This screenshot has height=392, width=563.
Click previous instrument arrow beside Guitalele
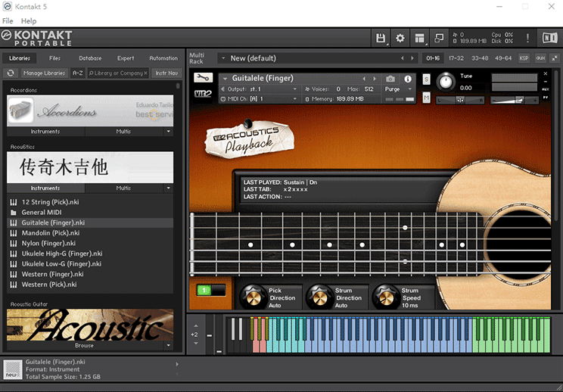[x=364, y=79]
